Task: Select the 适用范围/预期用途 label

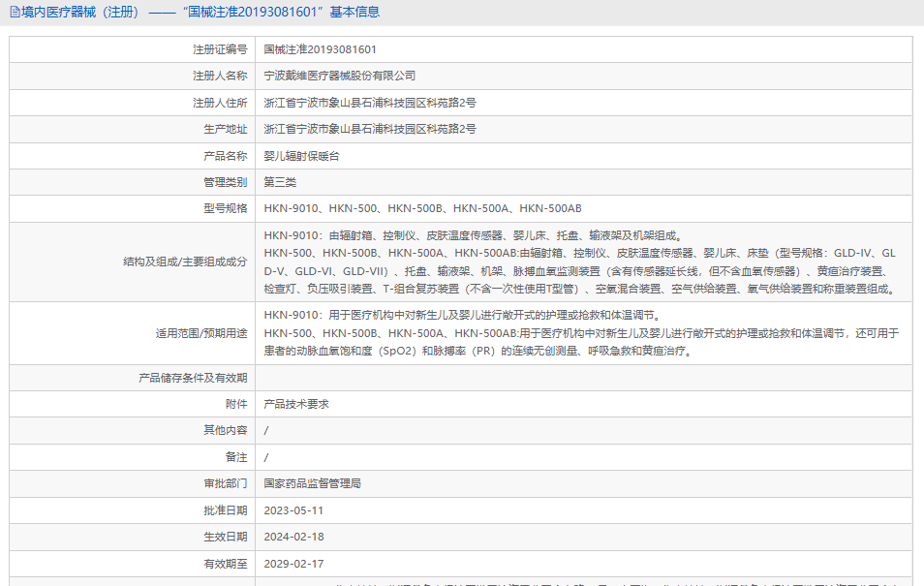Action: pos(201,333)
